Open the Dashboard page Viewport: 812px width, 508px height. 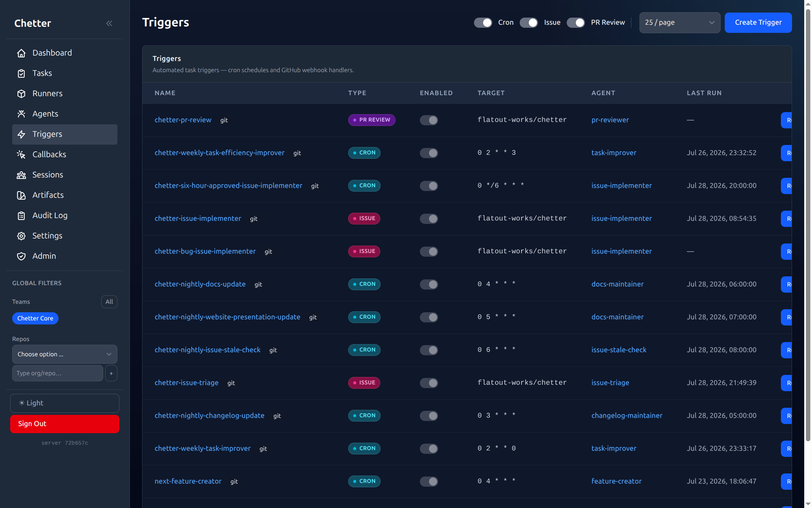pyautogui.click(x=65, y=53)
